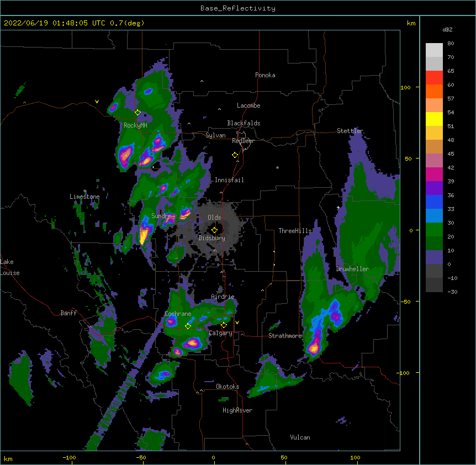The height and width of the screenshot is (465, 476).
Task: Click the 0 tick on the bottom axis
Action: pyautogui.click(x=213, y=457)
